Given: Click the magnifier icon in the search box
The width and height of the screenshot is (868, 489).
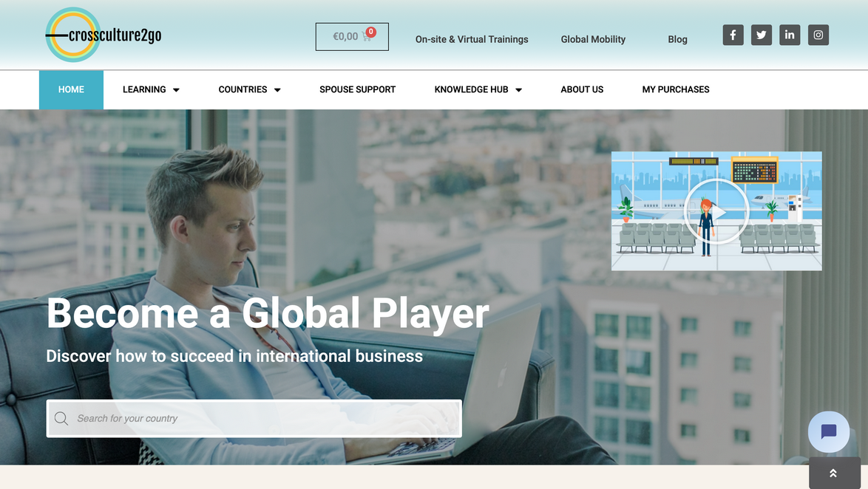Looking at the screenshot, I should [61, 419].
